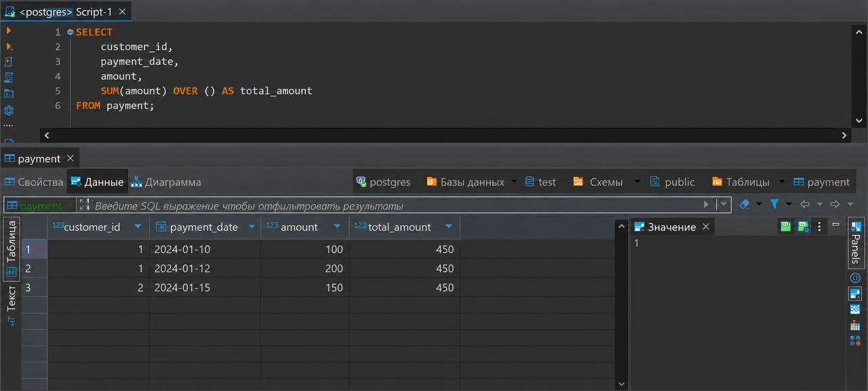Open the explain execution plan icon
The width and height of the screenshot is (868, 391).
(x=9, y=77)
